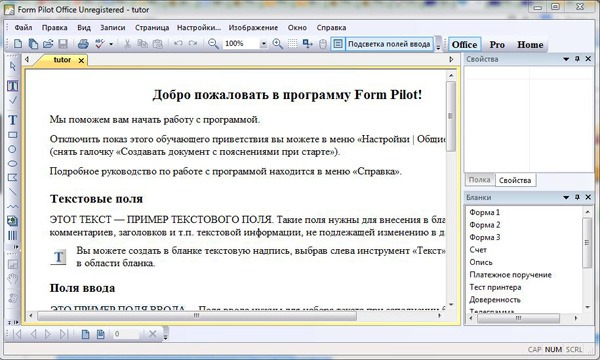Toggle input field highlighting icon
Screen dimensions: 600x360
pyautogui.click(x=338, y=44)
